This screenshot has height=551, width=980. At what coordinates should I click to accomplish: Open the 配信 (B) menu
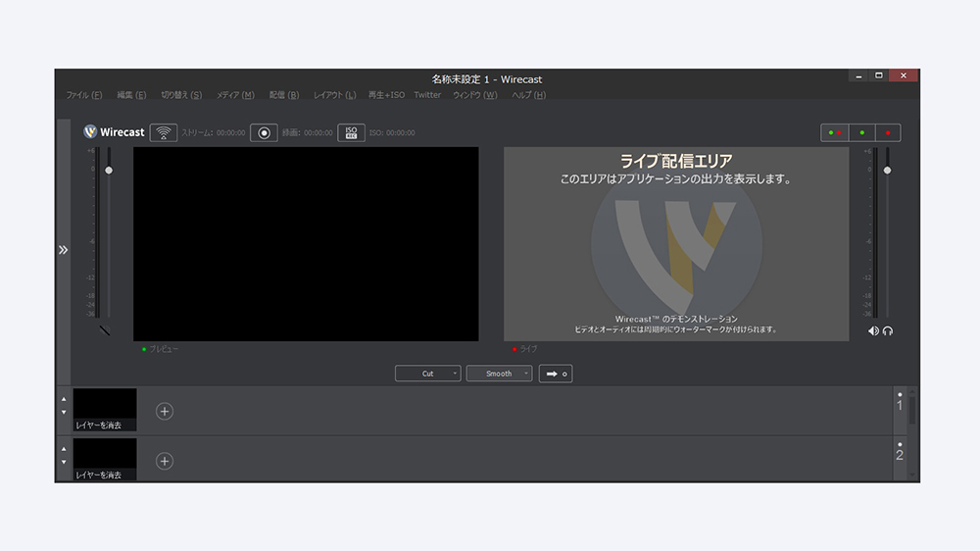(284, 95)
